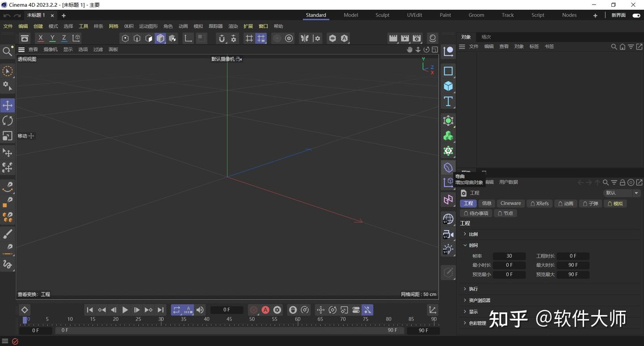Select the Scale tool
This screenshot has width=644, height=346.
tap(7, 135)
